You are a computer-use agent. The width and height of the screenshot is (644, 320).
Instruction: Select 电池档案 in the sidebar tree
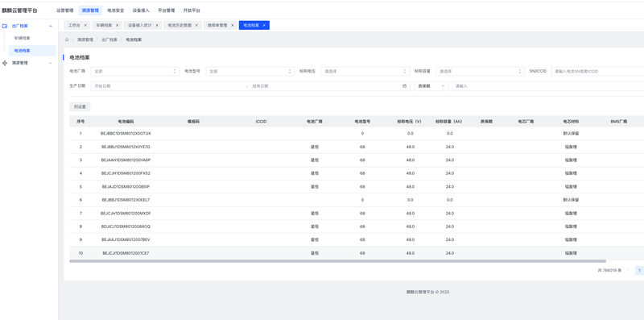(x=32, y=51)
